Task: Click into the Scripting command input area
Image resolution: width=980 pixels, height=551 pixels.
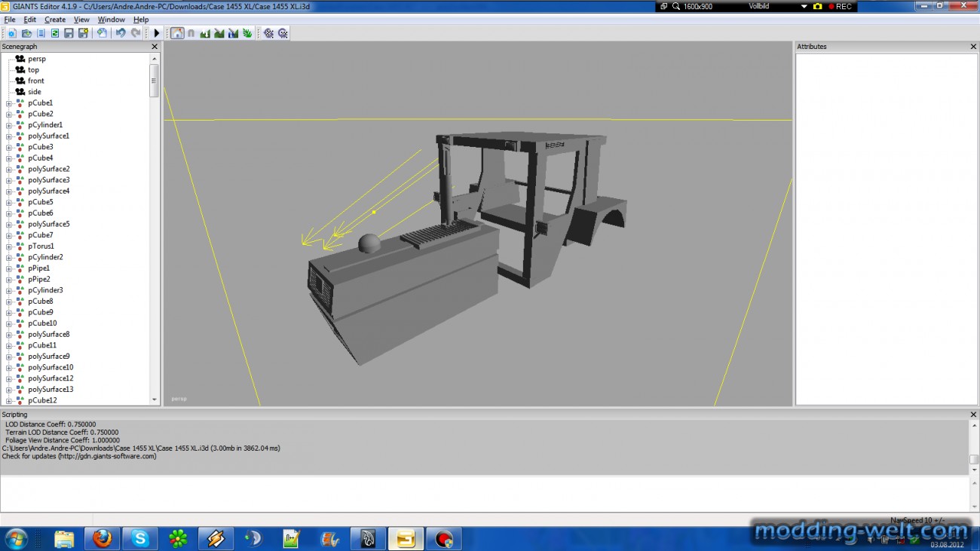Action: coord(484,494)
